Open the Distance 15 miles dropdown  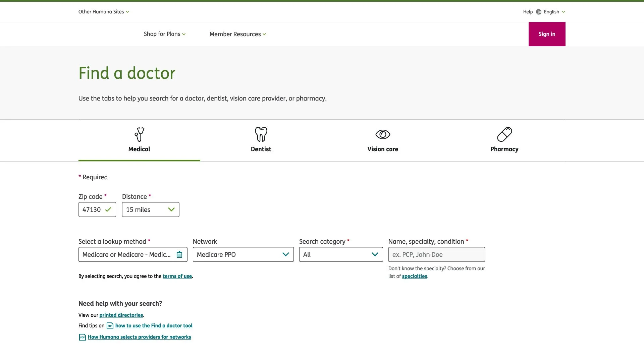[x=151, y=209]
